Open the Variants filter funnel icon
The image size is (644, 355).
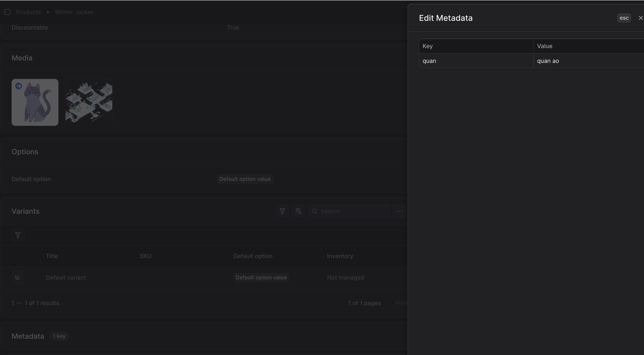pos(282,211)
